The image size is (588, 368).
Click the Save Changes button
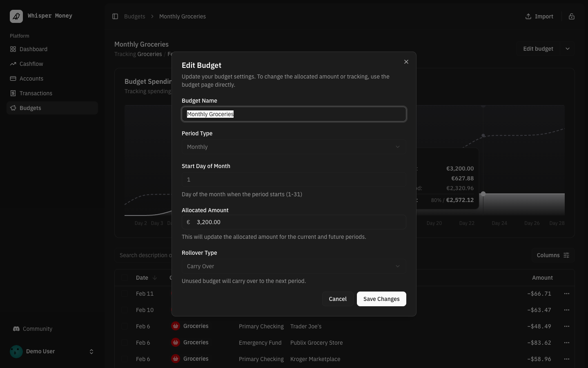coord(381,299)
